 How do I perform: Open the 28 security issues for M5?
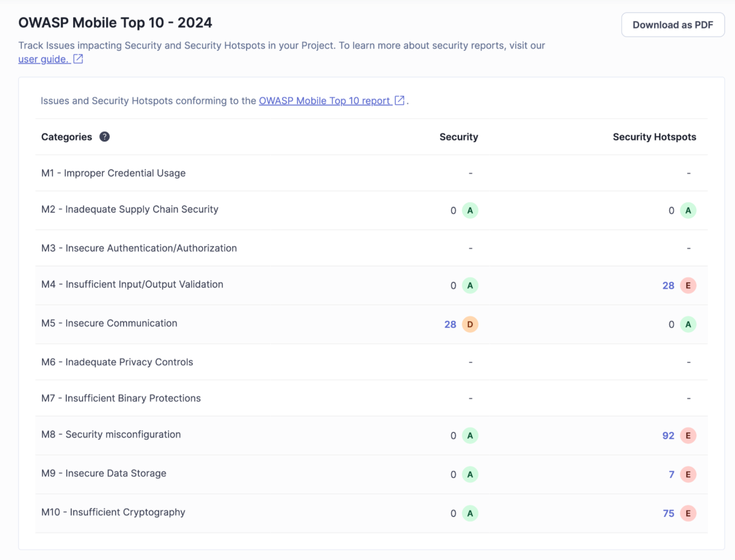[450, 324]
